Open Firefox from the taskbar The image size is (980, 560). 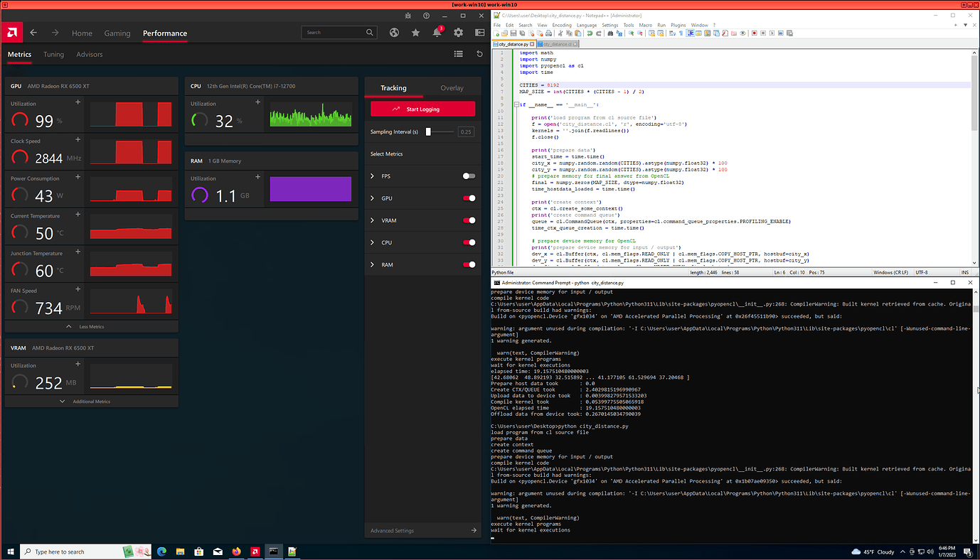[236, 551]
